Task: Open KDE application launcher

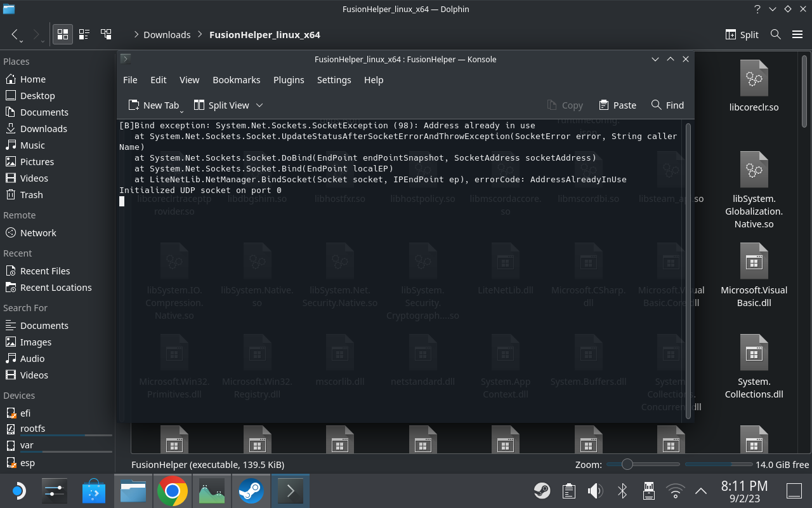Action: click(x=18, y=491)
